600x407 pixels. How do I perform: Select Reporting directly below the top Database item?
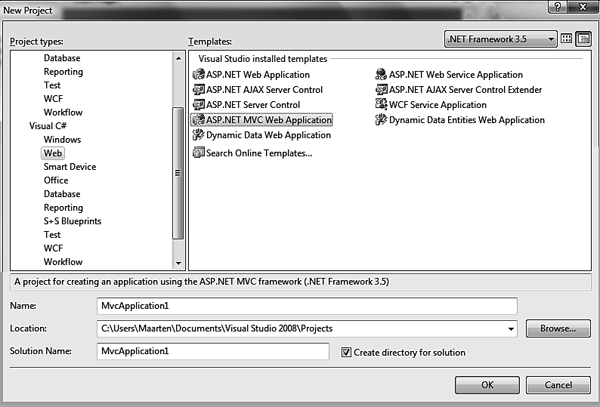tap(63, 72)
